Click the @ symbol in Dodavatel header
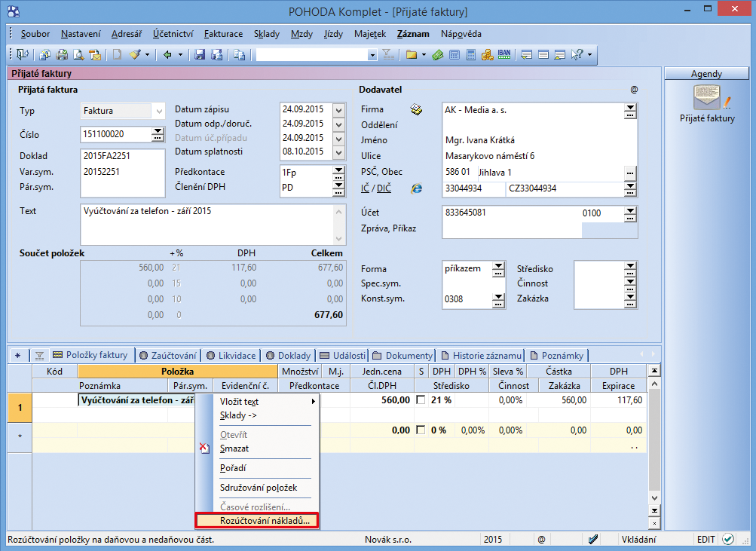 click(x=634, y=90)
